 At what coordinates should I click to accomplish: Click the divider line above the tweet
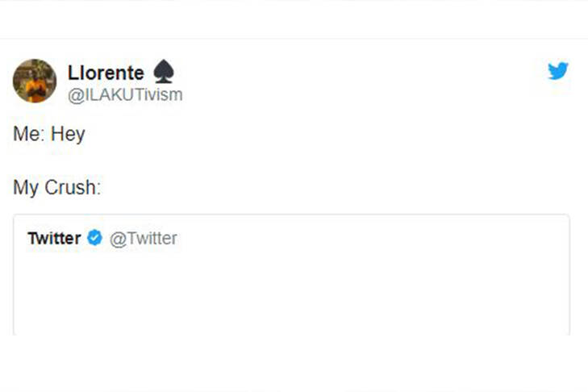coord(294,39)
